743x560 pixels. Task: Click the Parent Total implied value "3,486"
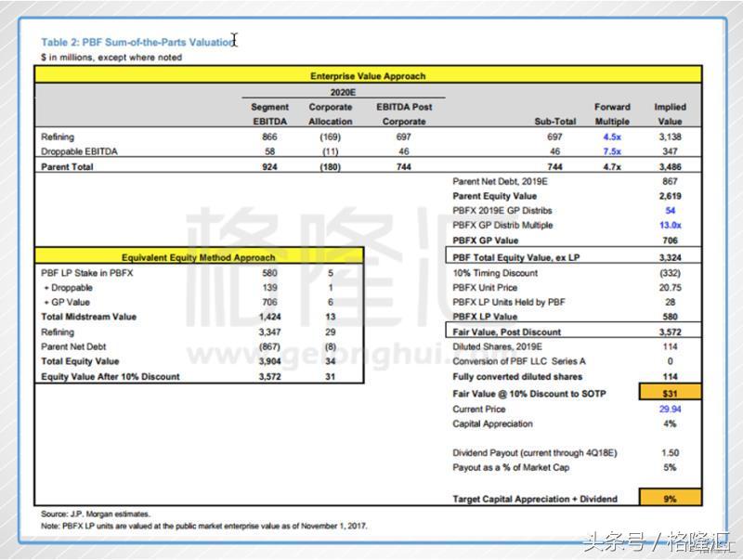pos(670,167)
